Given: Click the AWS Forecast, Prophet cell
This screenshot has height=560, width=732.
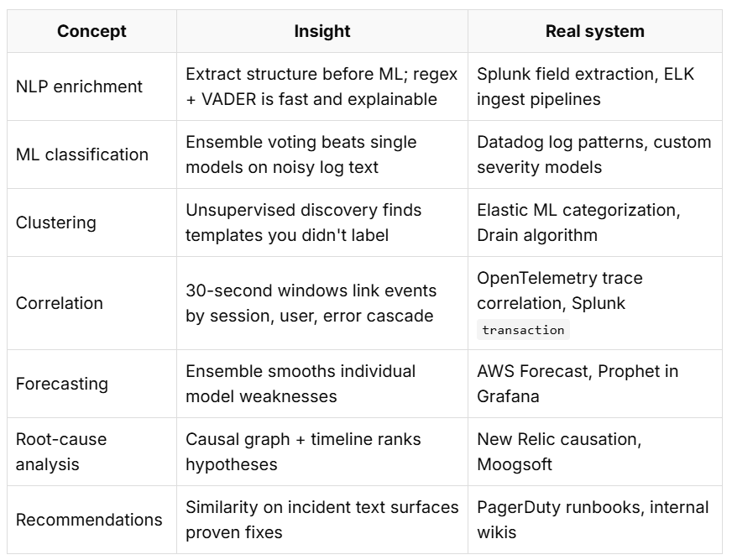Looking at the screenshot, I should pyautogui.click(x=595, y=384).
